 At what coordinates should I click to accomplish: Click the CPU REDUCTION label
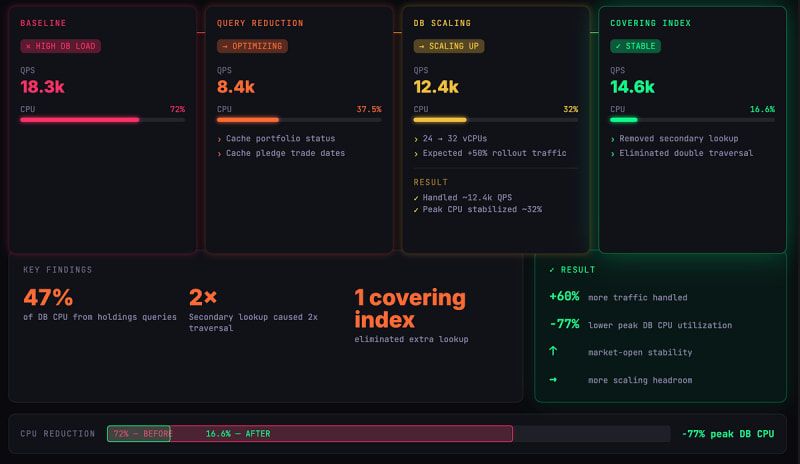click(x=58, y=434)
